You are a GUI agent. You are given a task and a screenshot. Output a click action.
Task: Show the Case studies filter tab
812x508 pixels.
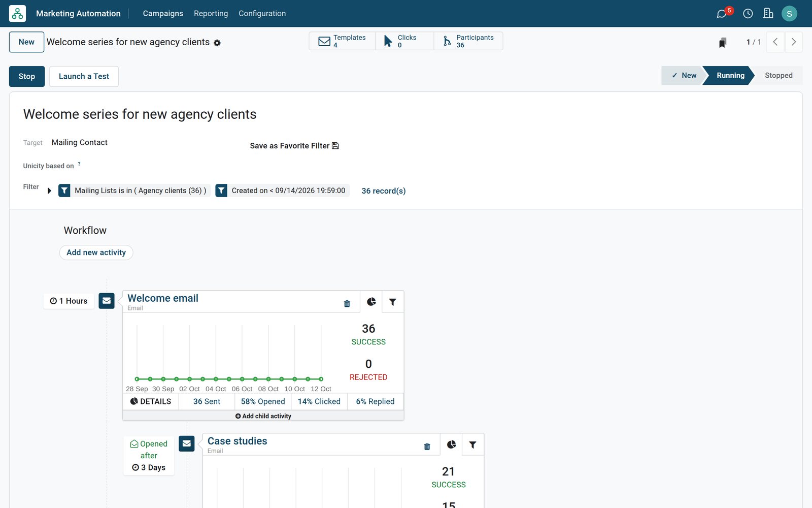click(x=473, y=444)
